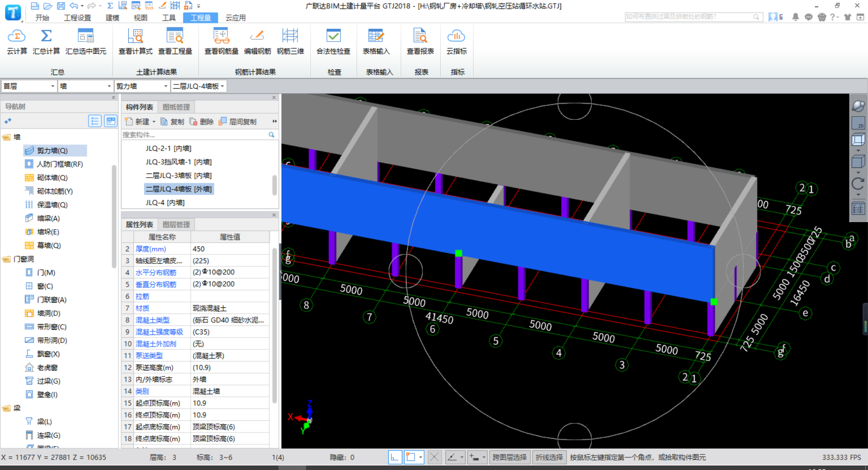Open the 建模 ribbon tab

pyautogui.click(x=112, y=18)
